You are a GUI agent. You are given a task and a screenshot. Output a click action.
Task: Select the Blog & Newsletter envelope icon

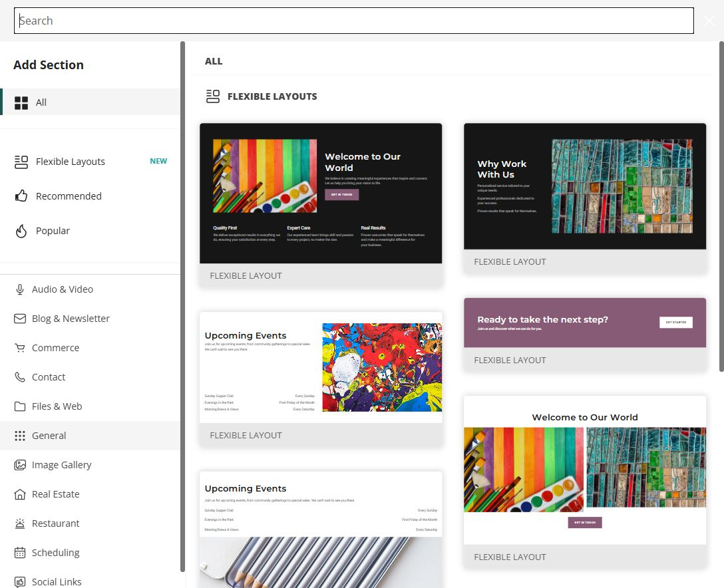click(20, 319)
